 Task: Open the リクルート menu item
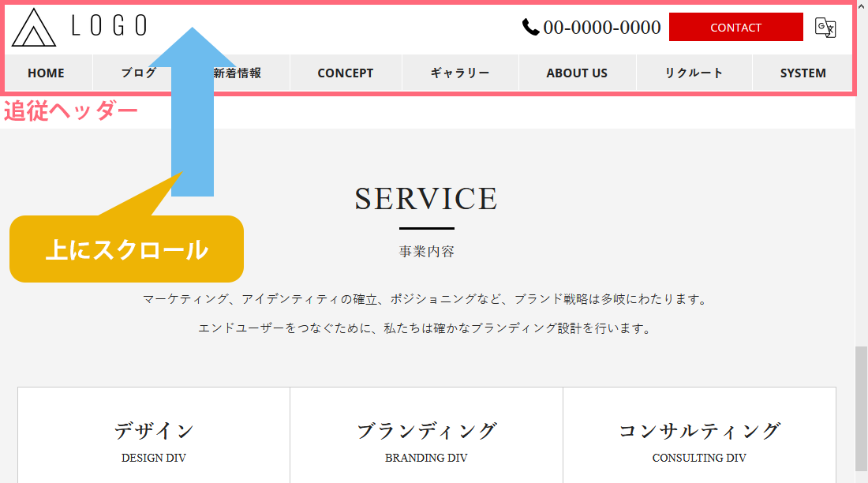pos(694,73)
